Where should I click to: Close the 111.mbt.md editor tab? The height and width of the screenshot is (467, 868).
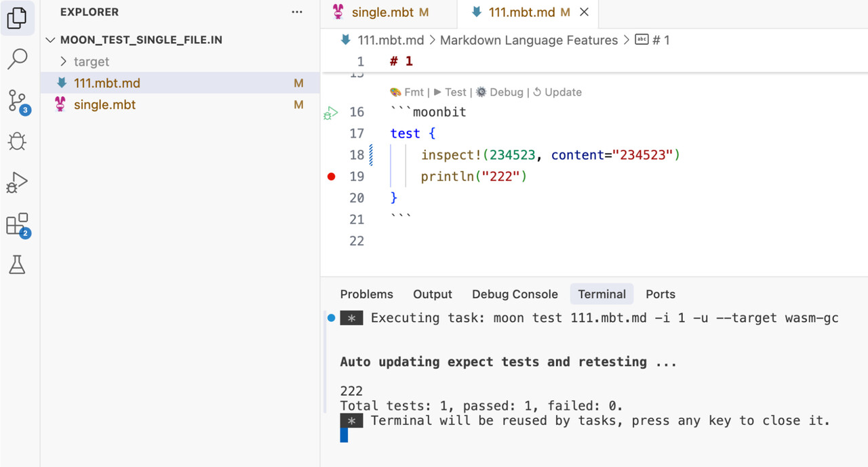coord(585,12)
